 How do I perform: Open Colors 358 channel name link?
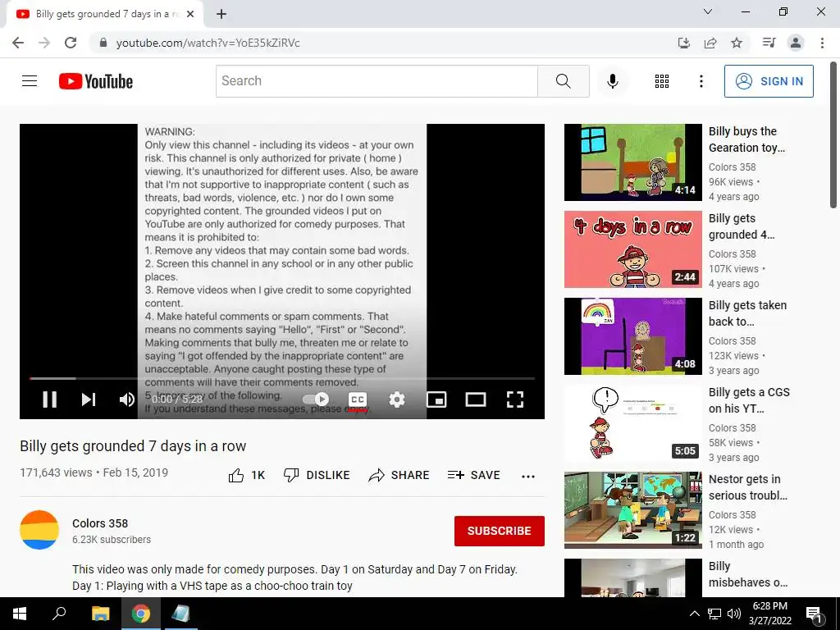(100, 523)
